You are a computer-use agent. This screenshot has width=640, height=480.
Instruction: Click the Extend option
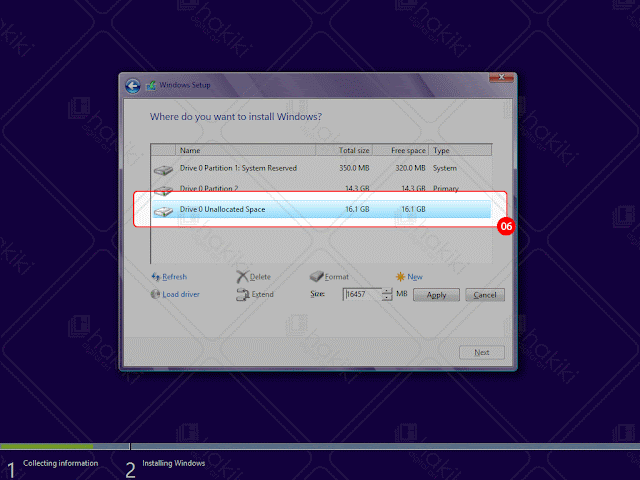tap(262, 294)
